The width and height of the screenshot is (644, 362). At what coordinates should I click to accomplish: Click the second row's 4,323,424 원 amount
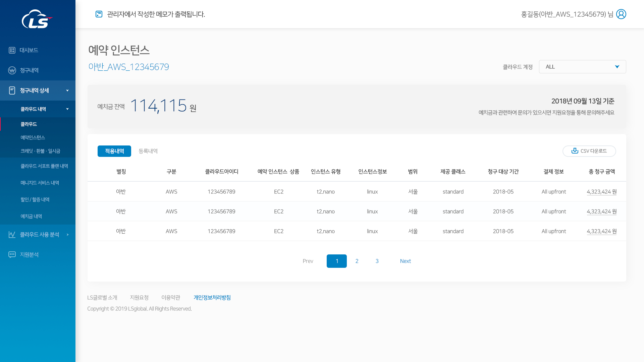(x=602, y=212)
